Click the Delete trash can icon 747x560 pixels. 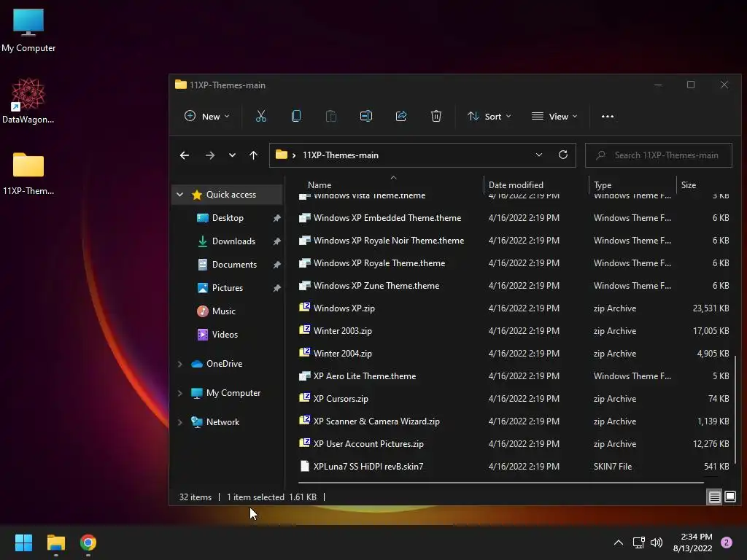pyautogui.click(x=436, y=116)
